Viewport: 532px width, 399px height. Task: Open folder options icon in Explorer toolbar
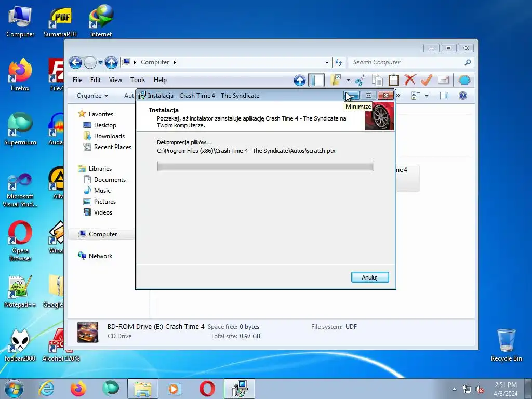(336, 80)
